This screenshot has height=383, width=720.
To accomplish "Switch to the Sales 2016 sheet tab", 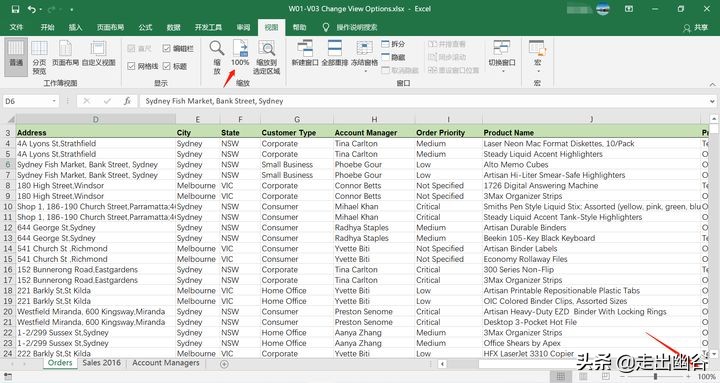I will tap(101, 363).
